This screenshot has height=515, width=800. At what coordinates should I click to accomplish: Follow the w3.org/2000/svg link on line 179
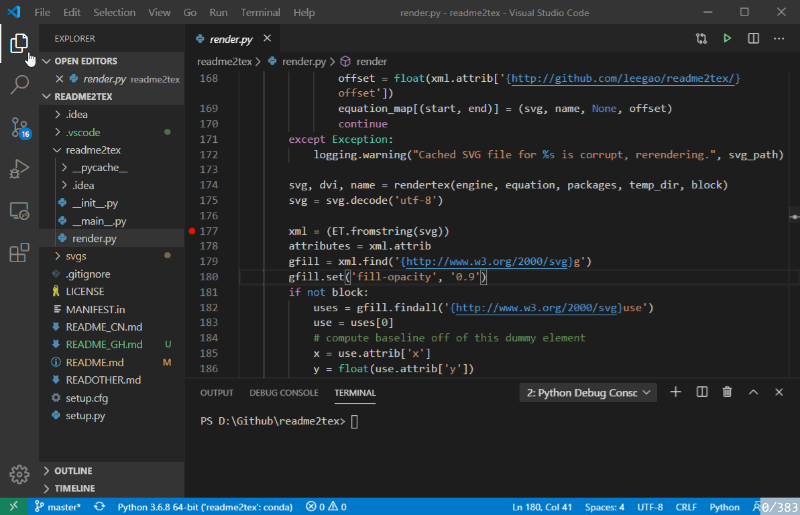(487, 261)
